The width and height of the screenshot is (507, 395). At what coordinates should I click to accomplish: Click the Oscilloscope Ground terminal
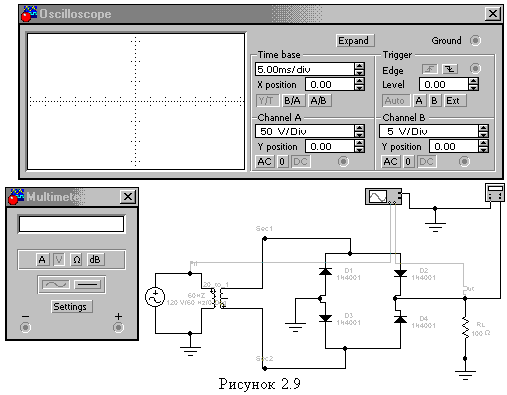coord(475,41)
